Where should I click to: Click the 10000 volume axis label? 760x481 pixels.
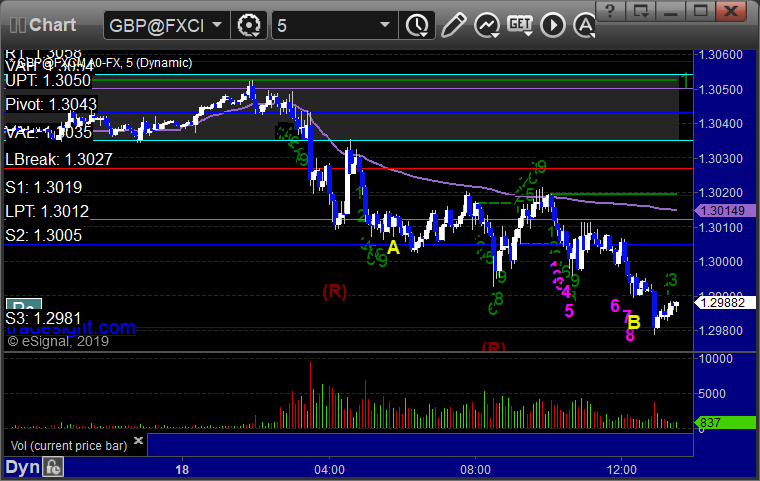[715, 359]
